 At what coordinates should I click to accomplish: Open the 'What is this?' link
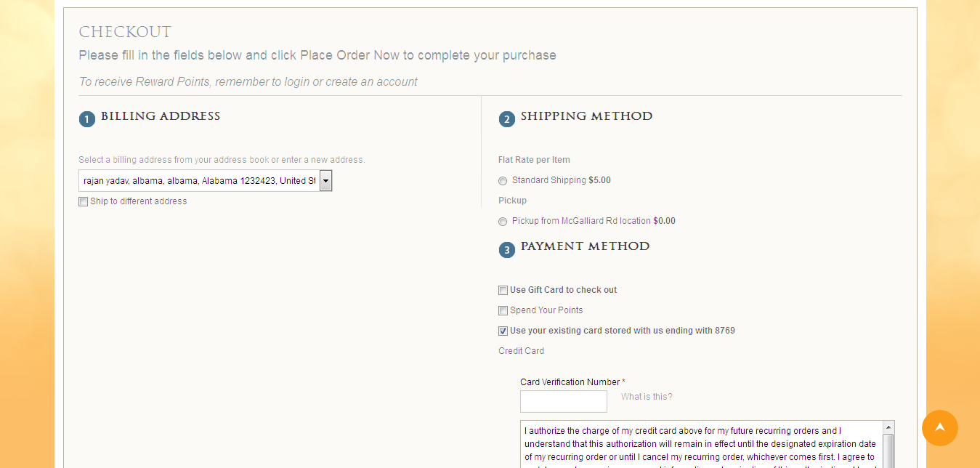[x=647, y=397]
